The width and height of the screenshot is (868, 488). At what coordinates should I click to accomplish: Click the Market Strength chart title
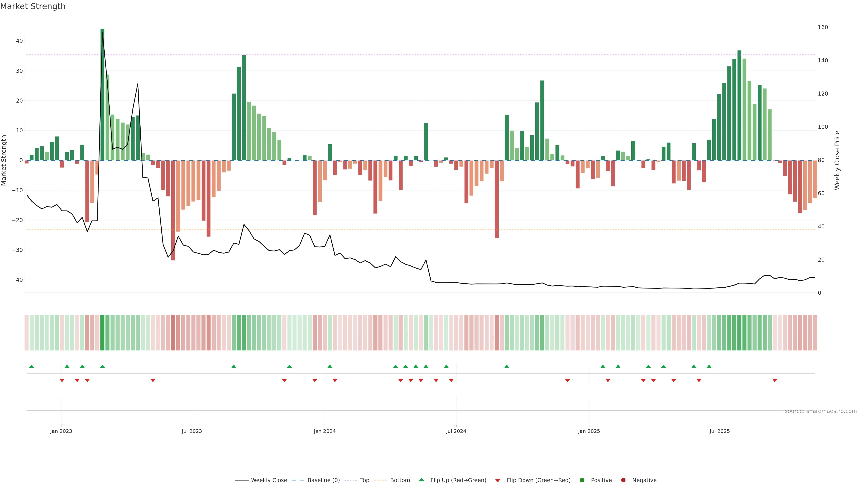pyautogui.click(x=33, y=6)
